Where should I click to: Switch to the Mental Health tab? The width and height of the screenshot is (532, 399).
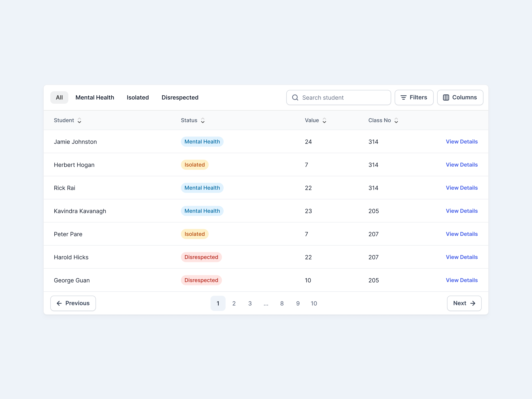click(x=95, y=97)
